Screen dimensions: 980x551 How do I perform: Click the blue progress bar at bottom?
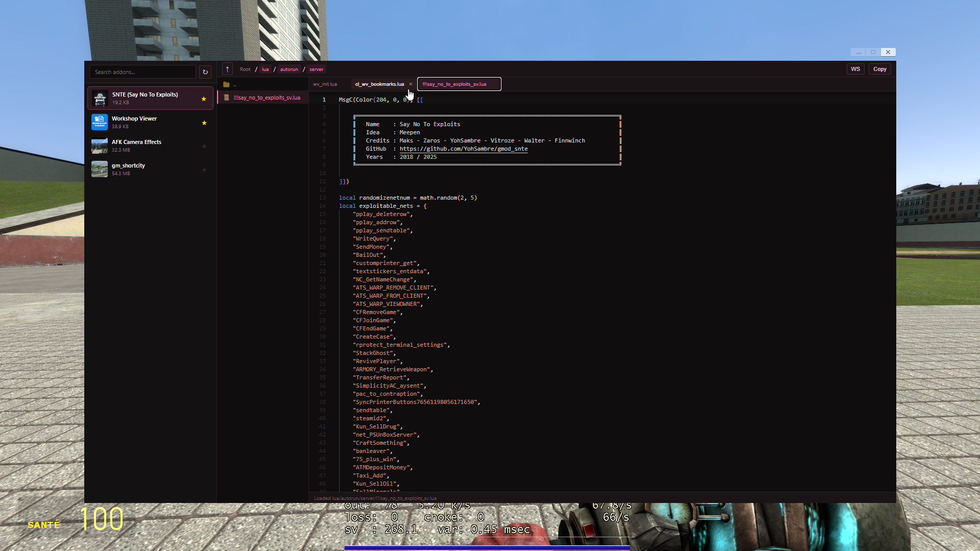point(487,547)
